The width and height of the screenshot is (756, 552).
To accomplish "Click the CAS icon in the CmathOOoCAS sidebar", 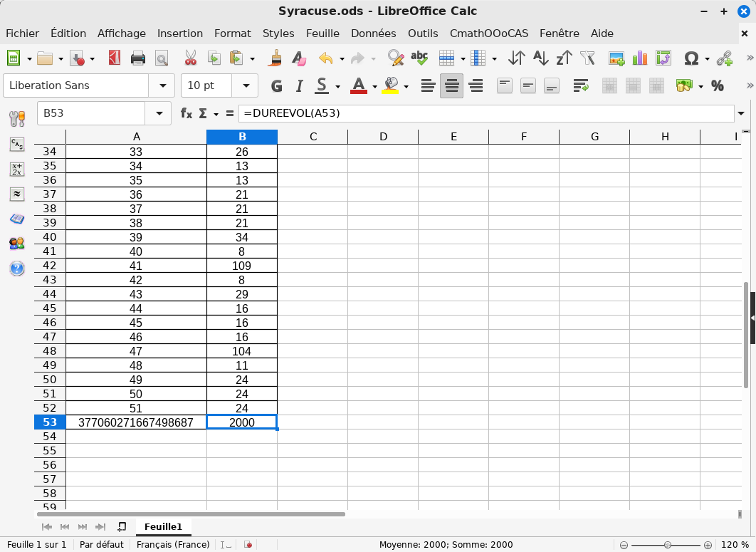I will pyautogui.click(x=16, y=145).
